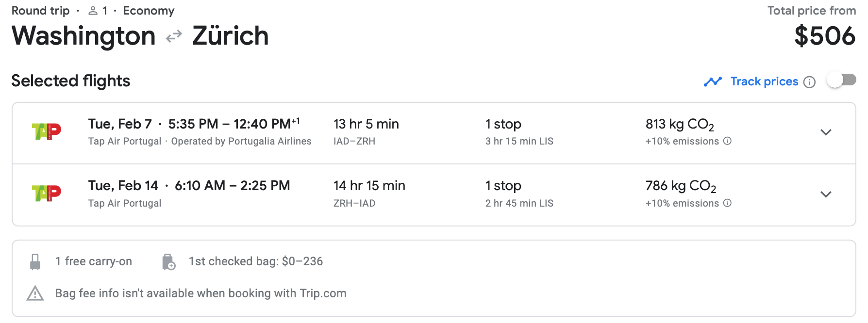Click the price trend graph icon
Viewport: 868px width, 323px height.
pos(713,81)
